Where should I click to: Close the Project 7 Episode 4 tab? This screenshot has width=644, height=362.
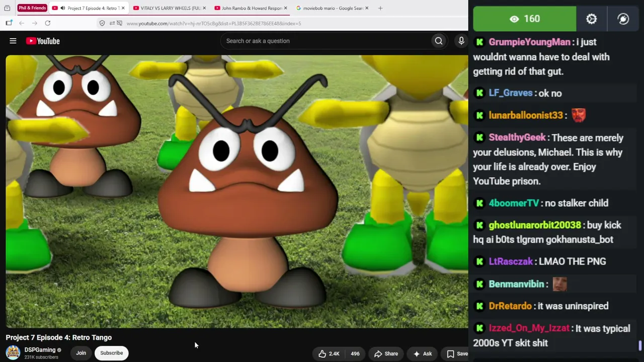click(123, 8)
